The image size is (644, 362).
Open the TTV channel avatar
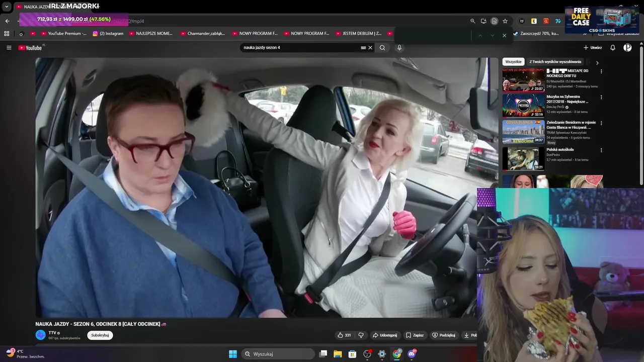click(40, 335)
